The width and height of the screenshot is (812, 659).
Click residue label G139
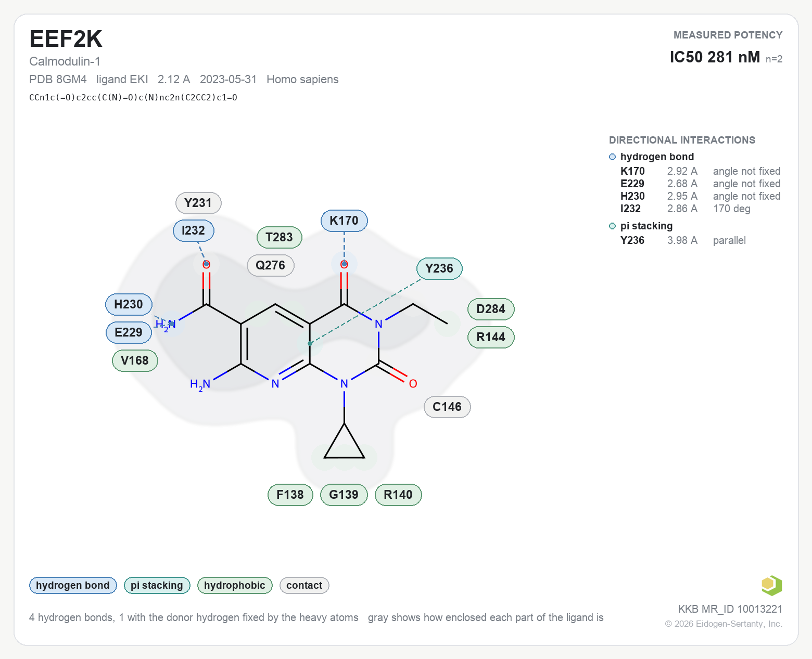pyautogui.click(x=344, y=495)
